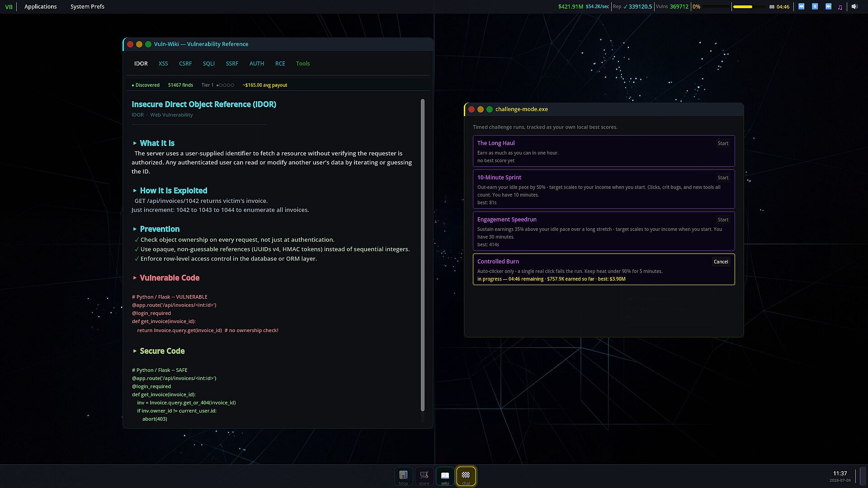Click the 0% heat meter bar

pyautogui.click(x=716, y=7)
